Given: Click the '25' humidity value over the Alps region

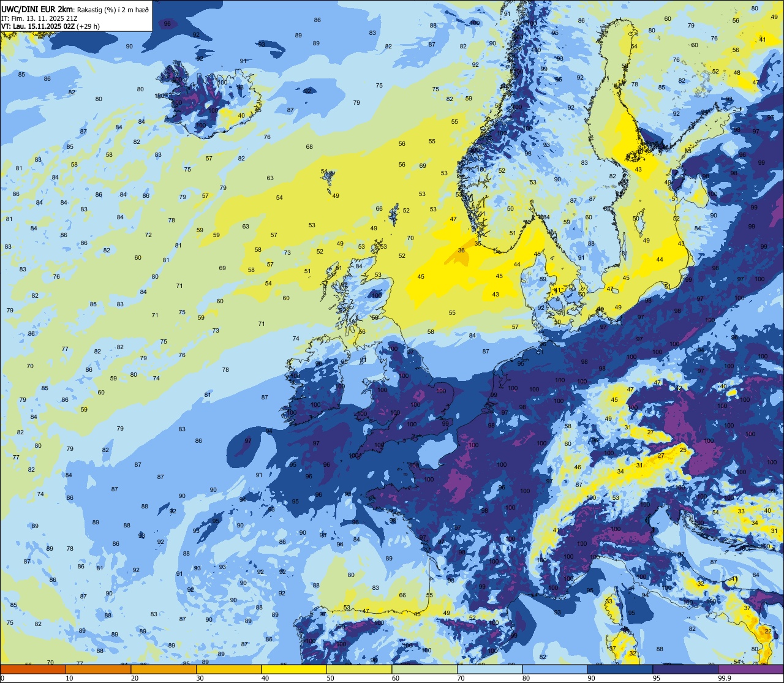Looking at the screenshot, I should pyautogui.click(x=683, y=450).
